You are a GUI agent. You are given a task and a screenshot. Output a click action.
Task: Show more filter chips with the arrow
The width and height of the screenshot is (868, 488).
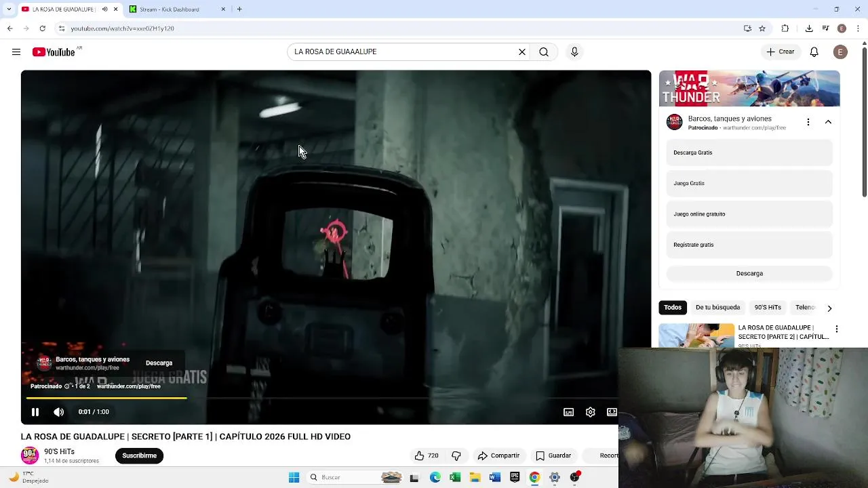(x=829, y=308)
